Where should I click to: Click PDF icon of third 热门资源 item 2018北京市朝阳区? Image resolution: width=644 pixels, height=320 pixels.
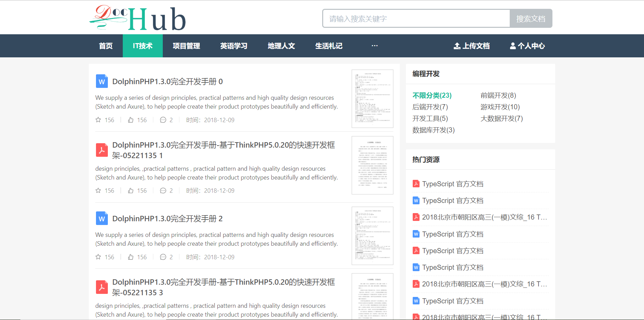(x=416, y=217)
